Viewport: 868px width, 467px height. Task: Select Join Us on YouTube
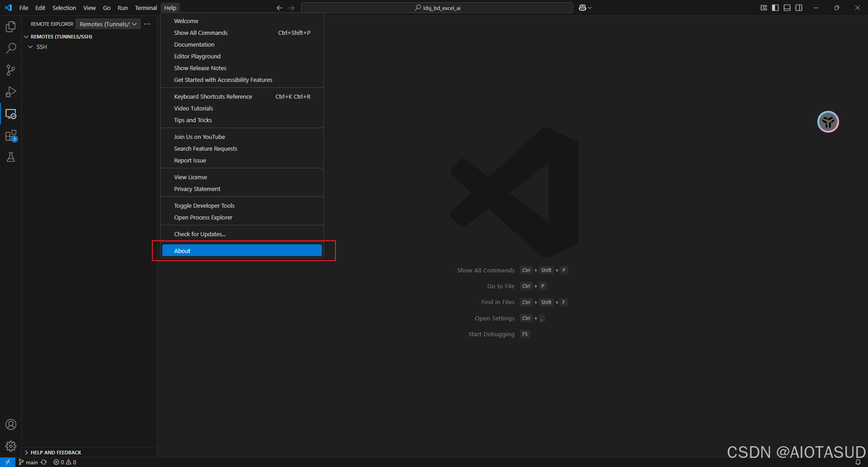[x=242, y=137]
